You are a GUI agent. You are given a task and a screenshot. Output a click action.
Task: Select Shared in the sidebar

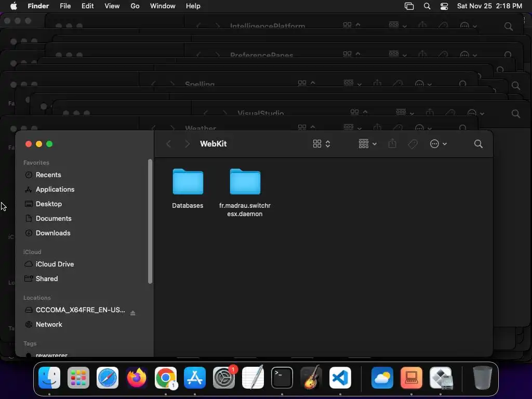[x=47, y=278]
